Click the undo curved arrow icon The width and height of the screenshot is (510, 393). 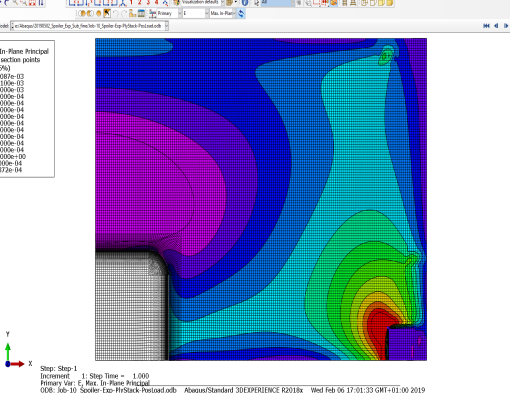[116, 13]
